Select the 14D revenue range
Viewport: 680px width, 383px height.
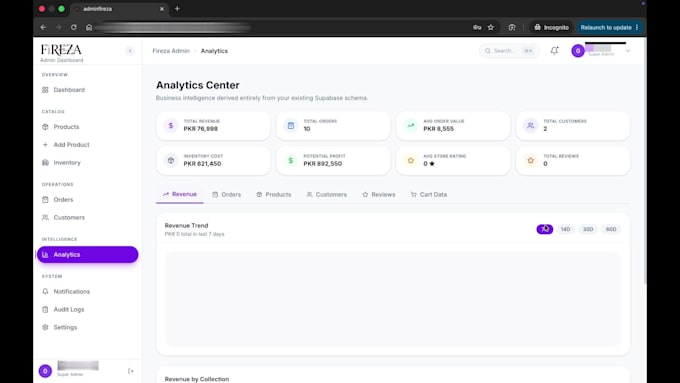coord(566,229)
